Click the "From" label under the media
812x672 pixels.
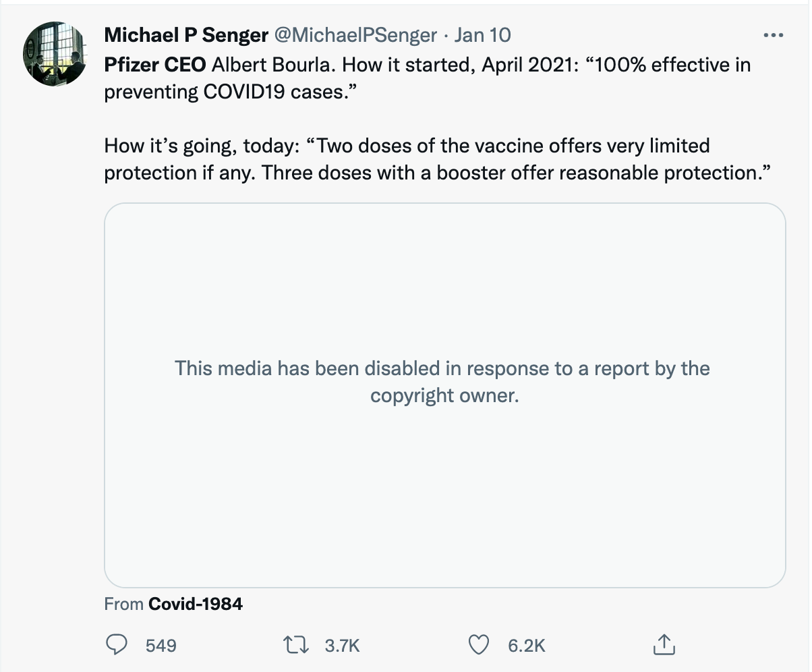(x=124, y=604)
